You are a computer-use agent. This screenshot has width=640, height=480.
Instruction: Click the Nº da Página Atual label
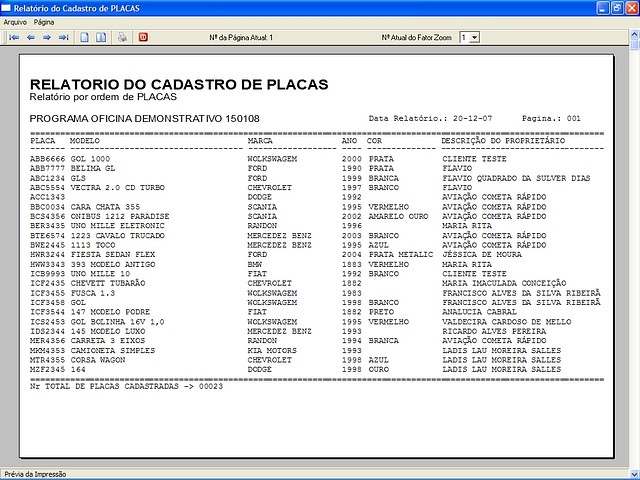pyautogui.click(x=241, y=38)
